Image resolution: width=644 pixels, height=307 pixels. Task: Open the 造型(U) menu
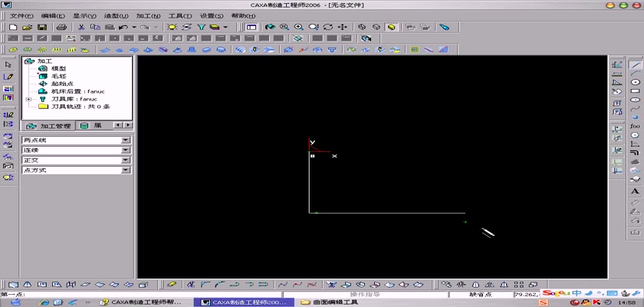pos(117,15)
